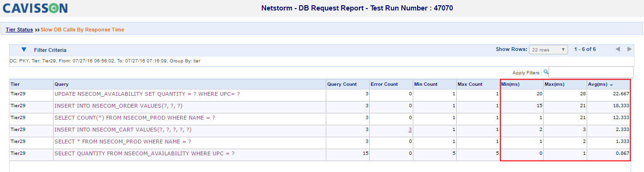The height and width of the screenshot is (172, 644).
Task: Click the Avg(ms) sort arrow
Action: tap(612, 85)
